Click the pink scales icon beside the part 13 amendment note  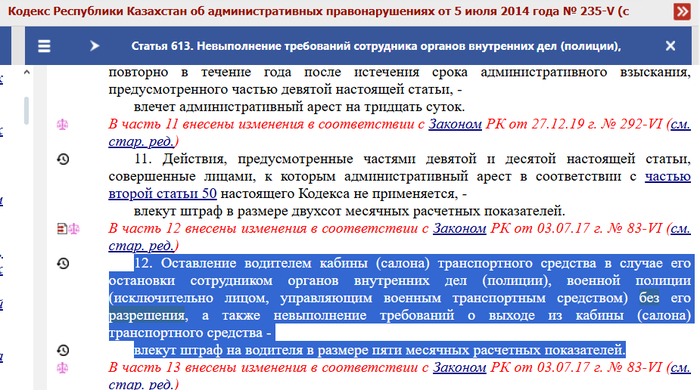[62, 368]
